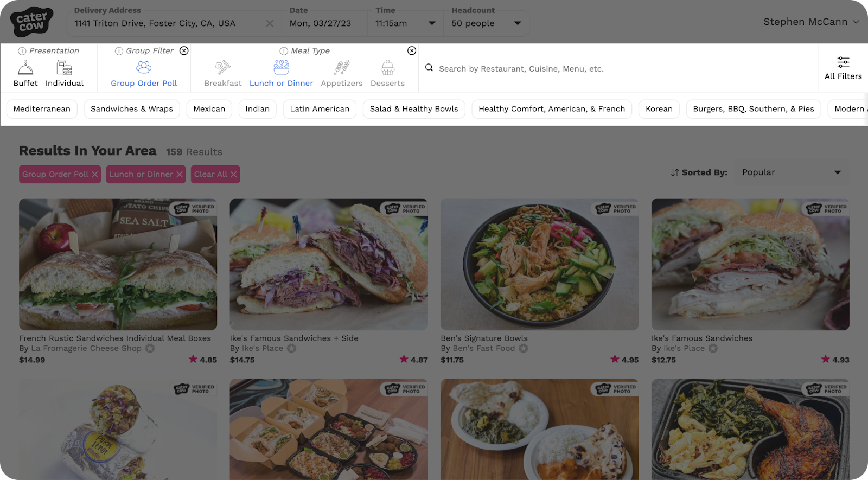Viewport: 868px width, 480px height.
Task: Open the Time dropdown showing 11:15am
Action: [405, 23]
